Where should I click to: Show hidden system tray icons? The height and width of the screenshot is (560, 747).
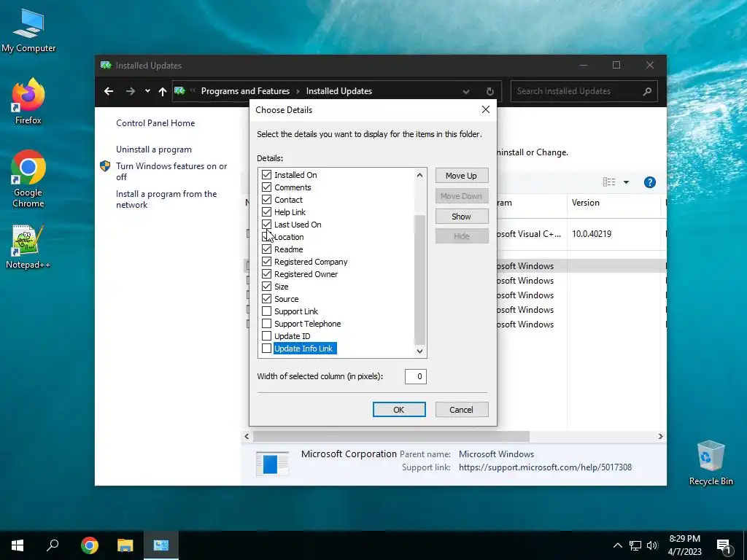tap(617, 545)
